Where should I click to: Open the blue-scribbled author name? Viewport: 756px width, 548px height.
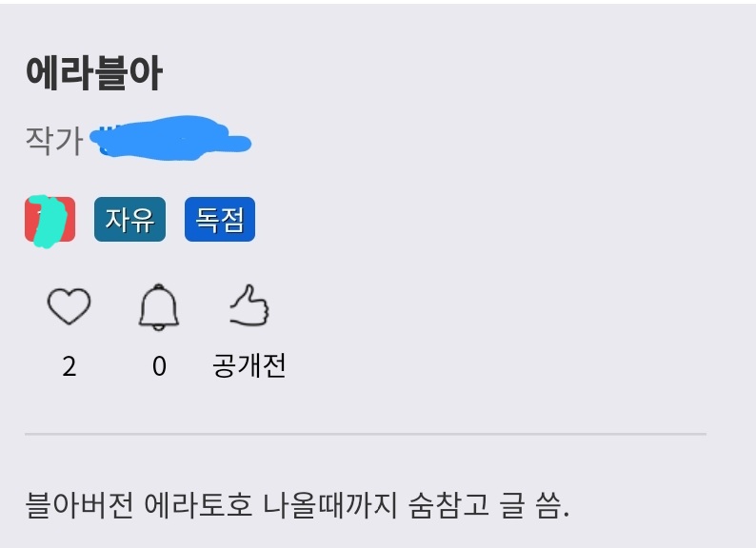pos(170,138)
